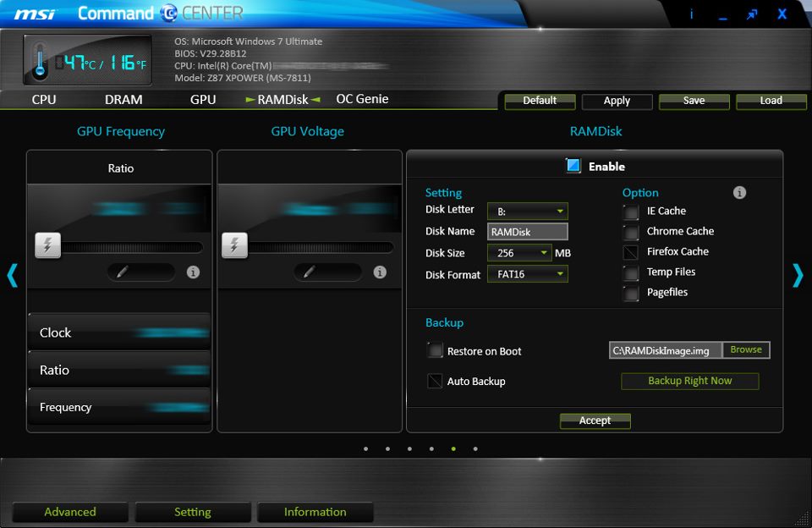Viewport: 812px width, 528px height.
Task: Click the undock window arrow icon
Action: click(x=752, y=14)
